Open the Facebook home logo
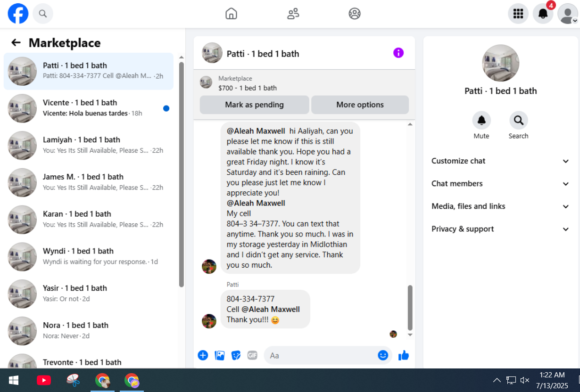 point(18,14)
